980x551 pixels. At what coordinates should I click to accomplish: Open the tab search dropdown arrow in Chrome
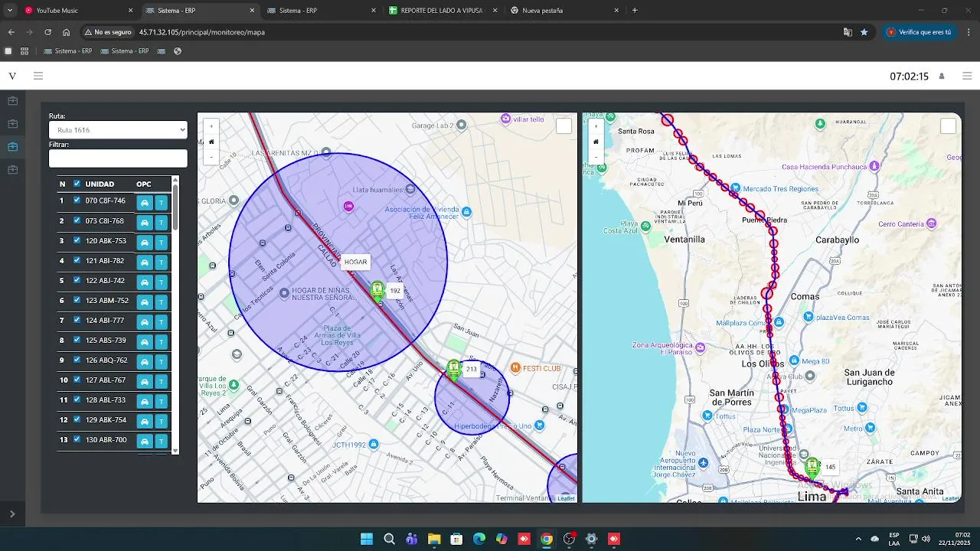point(10,11)
